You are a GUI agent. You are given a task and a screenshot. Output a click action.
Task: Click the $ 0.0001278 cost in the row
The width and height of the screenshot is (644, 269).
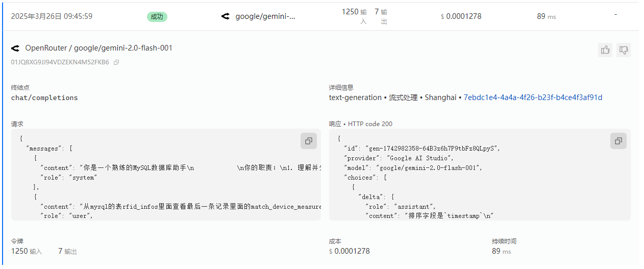[x=461, y=16]
